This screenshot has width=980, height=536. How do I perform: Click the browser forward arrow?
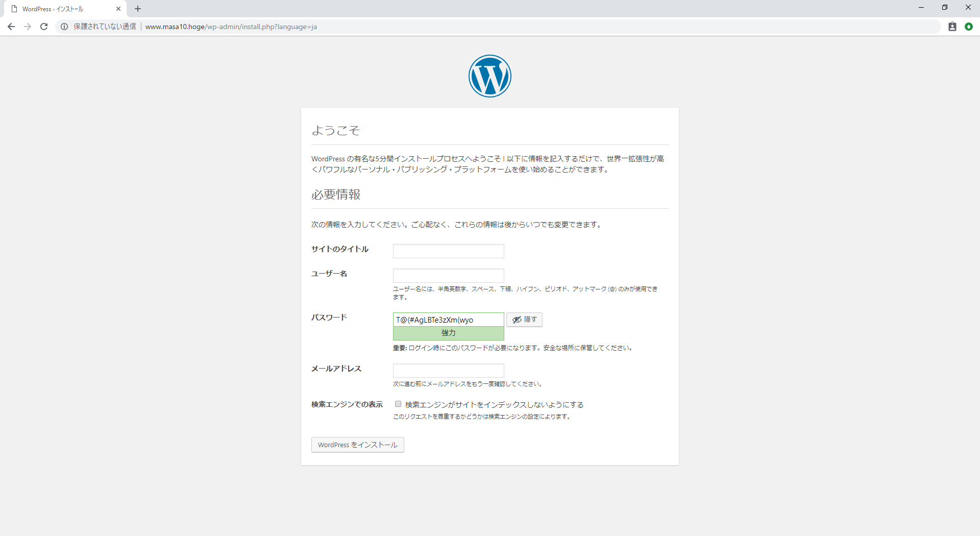point(28,27)
